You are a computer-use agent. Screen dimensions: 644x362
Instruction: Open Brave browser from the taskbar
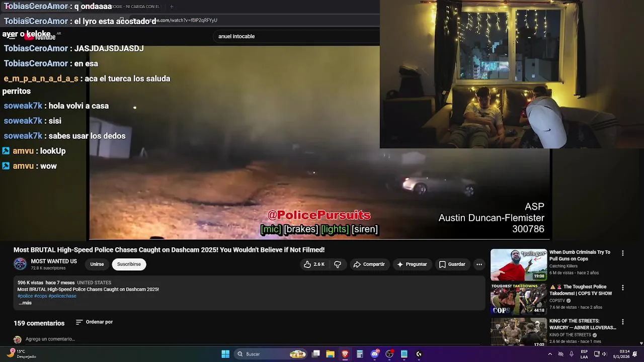point(345,354)
